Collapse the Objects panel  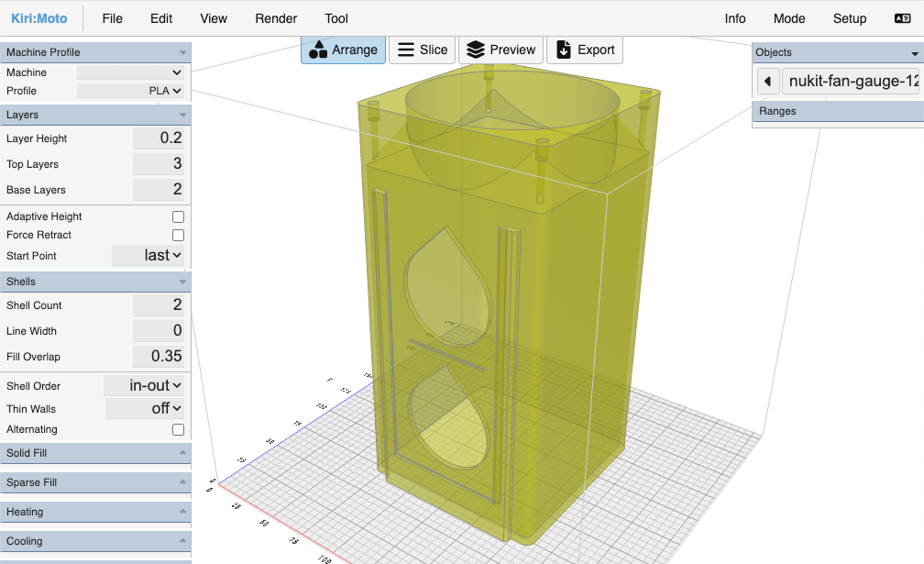(838, 52)
